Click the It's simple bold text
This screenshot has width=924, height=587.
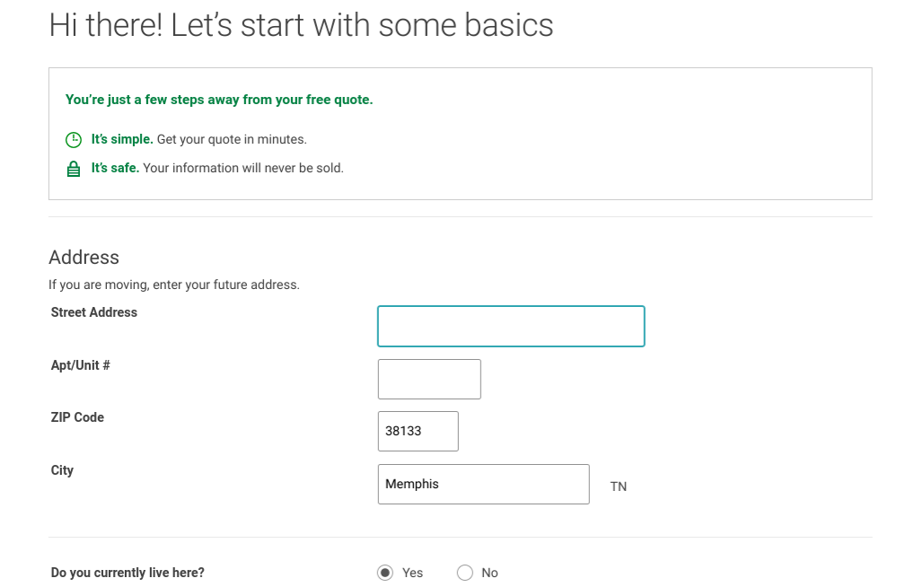pyautogui.click(x=122, y=140)
